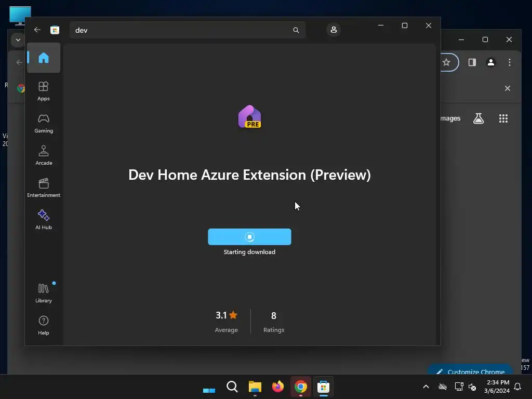
Task: Stop the download with the blue button
Action: 249,237
